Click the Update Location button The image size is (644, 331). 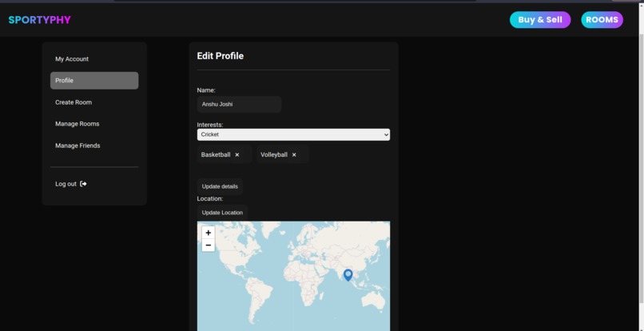[222, 213]
